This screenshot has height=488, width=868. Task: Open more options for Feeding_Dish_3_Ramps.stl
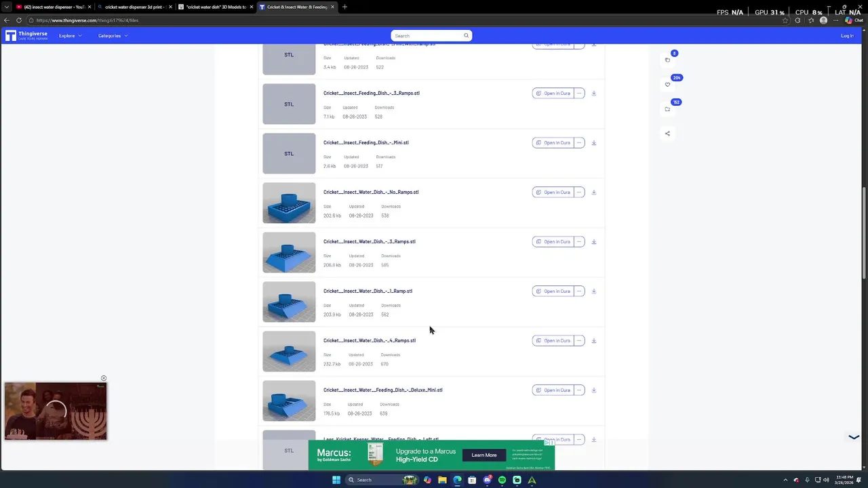579,94
